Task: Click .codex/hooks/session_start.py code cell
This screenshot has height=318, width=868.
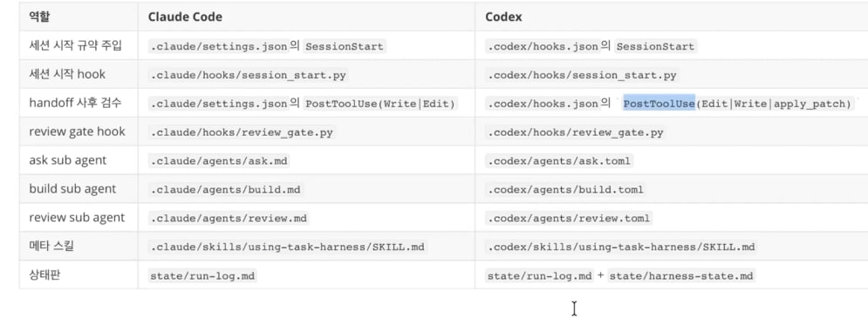Action: (582, 75)
